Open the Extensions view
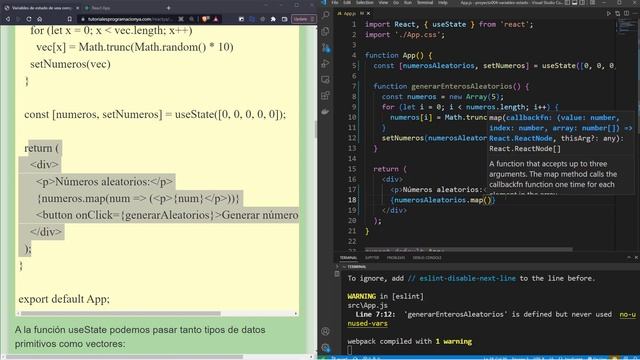The height and width of the screenshot is (360, 640). click(325, 96)
